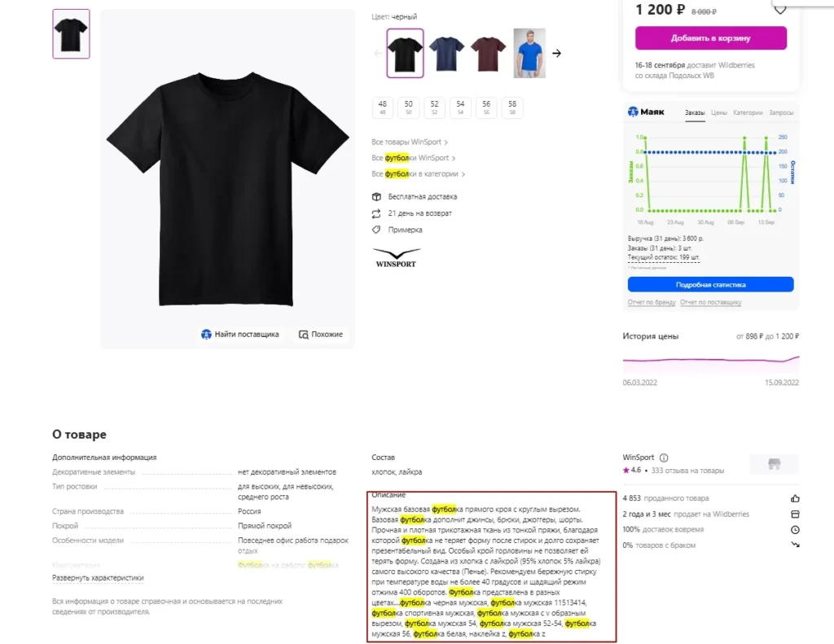Click Найти поставщика icon on product image

pos(206,335)
